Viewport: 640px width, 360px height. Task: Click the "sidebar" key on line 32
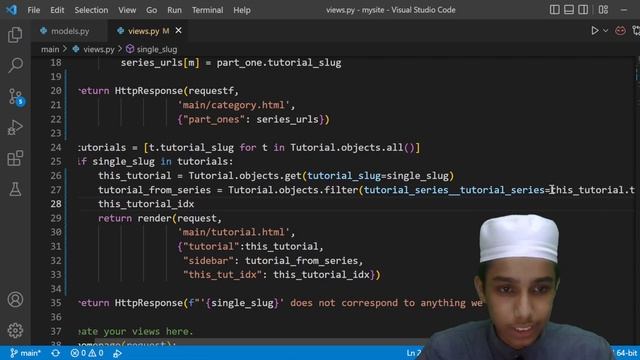click(x=208, y=260)
